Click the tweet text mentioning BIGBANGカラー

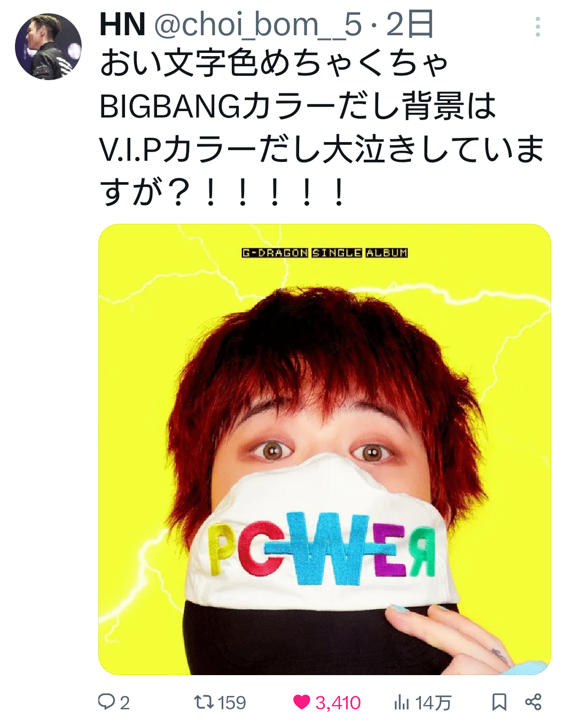point(298,106)
